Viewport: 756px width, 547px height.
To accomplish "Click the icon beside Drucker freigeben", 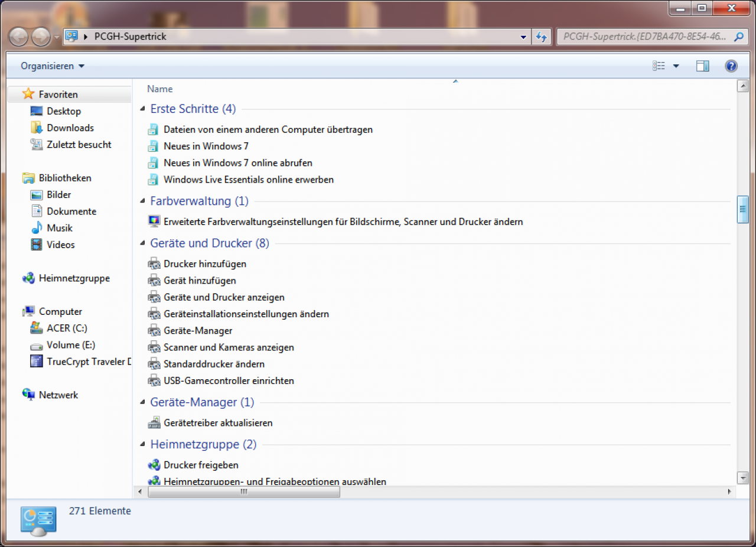I will [x=154, y=465].
